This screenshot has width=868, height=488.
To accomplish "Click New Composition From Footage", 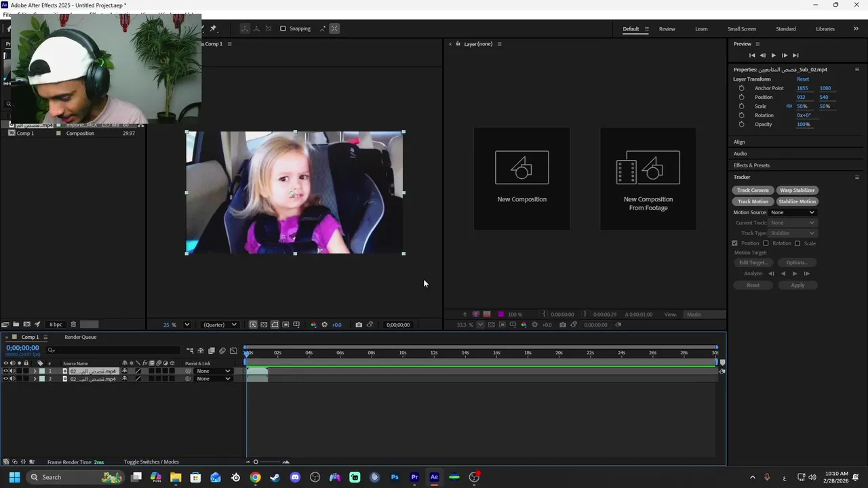I will (x=648, y=178).
